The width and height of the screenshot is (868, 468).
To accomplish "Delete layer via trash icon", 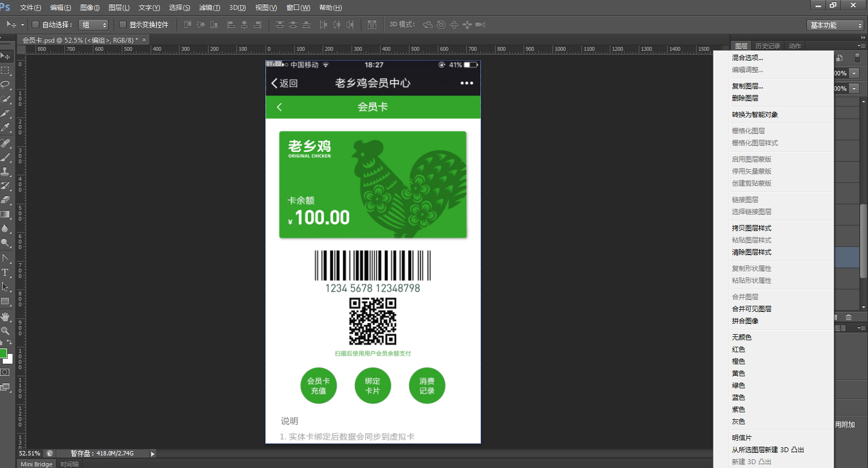I will (848, 317).
